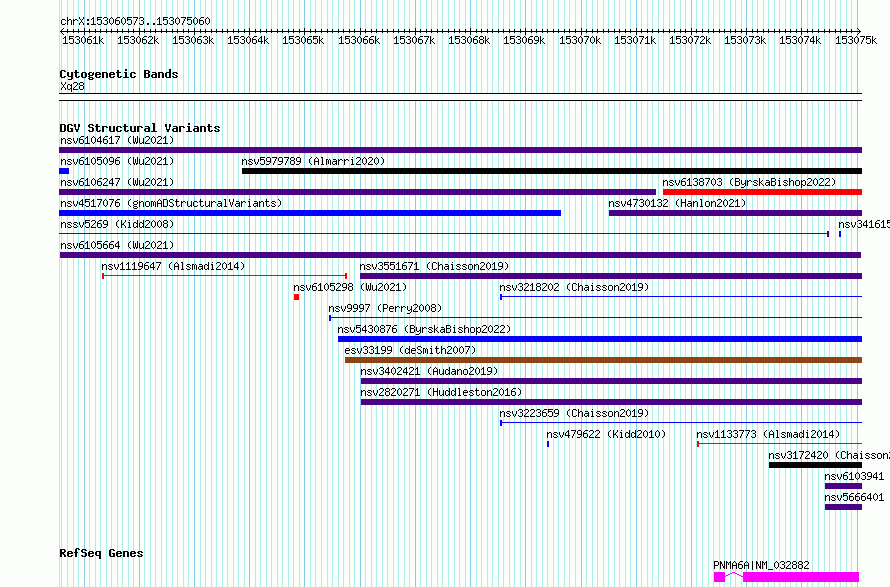Click the nsv6106247 (Wu2021) purple bar
The width and height of the screenshot is (890, 587).
click(358, 192)
